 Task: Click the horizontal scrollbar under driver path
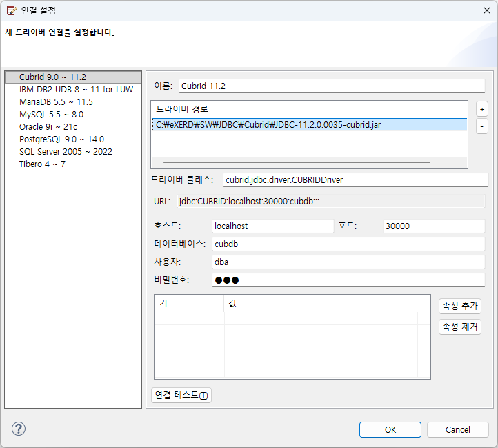[297, 162]
